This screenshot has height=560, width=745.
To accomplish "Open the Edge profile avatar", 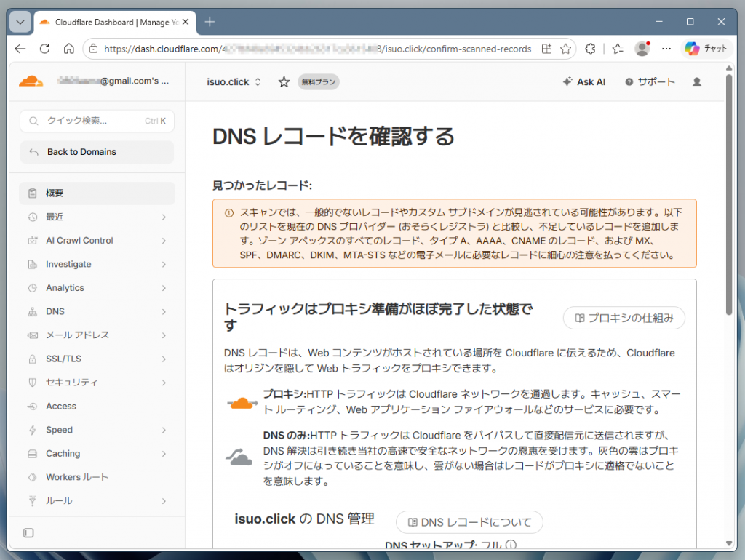I will pos(642,49).
